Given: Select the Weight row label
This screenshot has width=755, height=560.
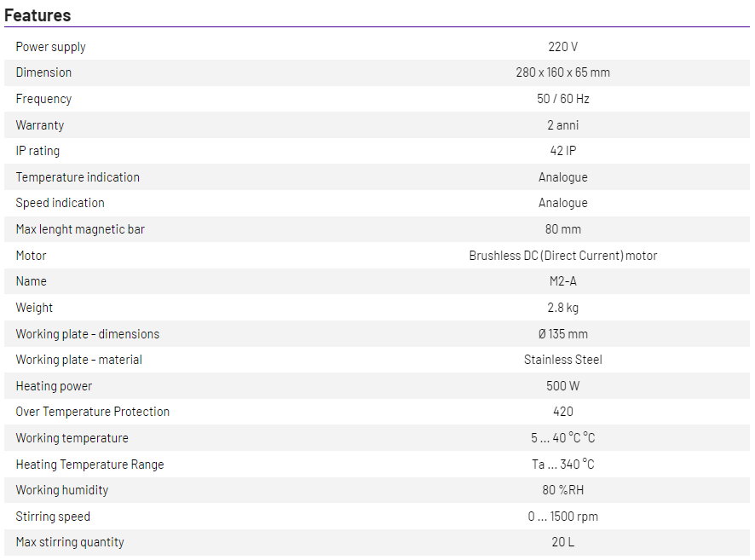Looking at the screenshot, I should 34,308.
